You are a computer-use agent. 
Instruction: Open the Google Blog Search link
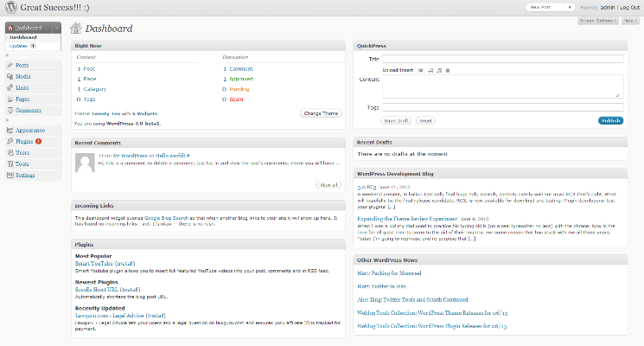pyautogui.click(x=166, y=218)
